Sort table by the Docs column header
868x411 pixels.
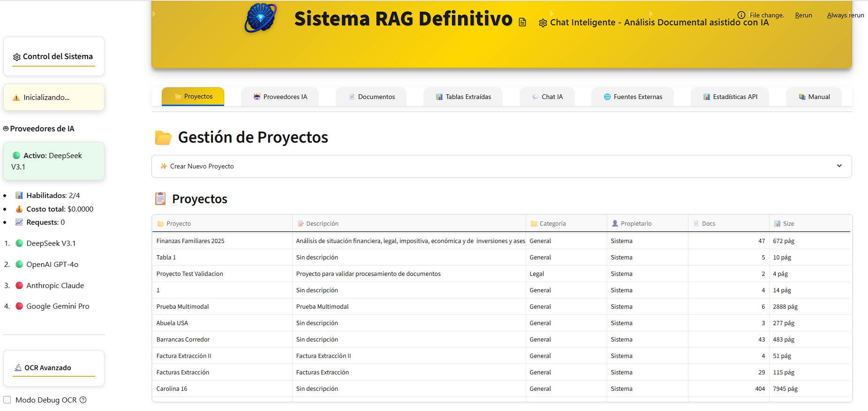point(708,223)
